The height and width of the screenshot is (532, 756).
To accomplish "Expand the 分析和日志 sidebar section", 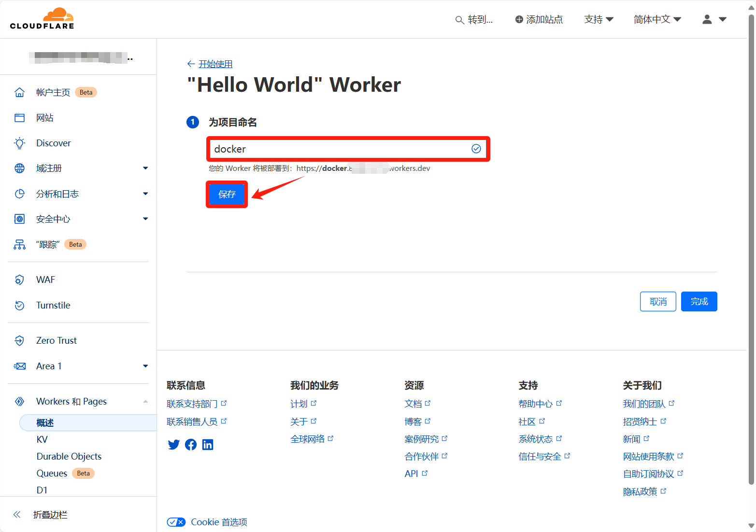I will (145, 194).
